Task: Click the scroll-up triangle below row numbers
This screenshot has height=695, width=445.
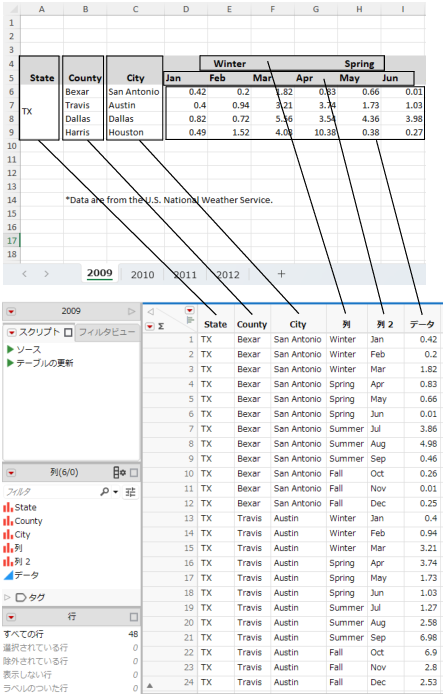Action: [x=150, y=686]
